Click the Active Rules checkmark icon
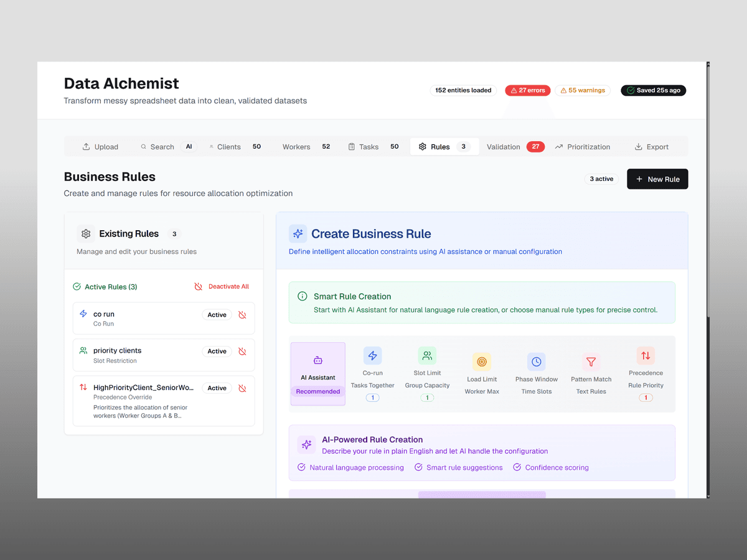 click(x=77, y=287)
